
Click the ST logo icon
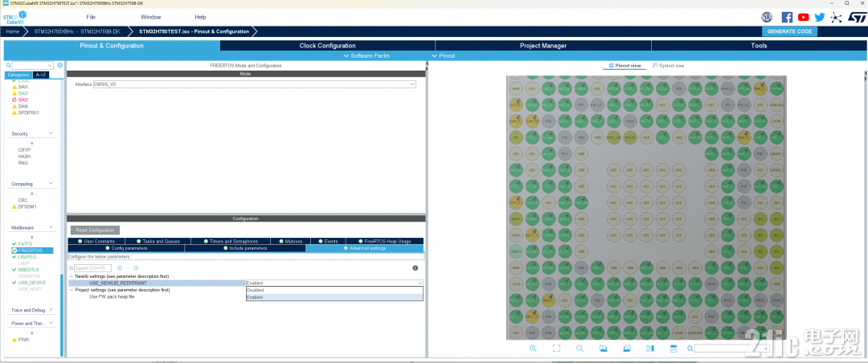click(857, 17)
